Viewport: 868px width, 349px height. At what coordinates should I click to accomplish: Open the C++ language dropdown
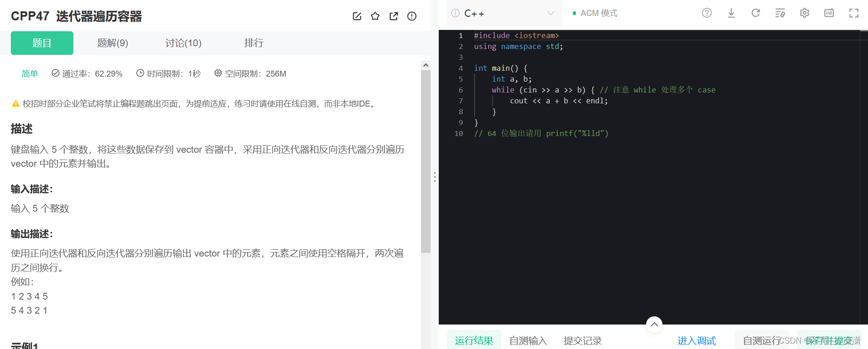point(505,13)
